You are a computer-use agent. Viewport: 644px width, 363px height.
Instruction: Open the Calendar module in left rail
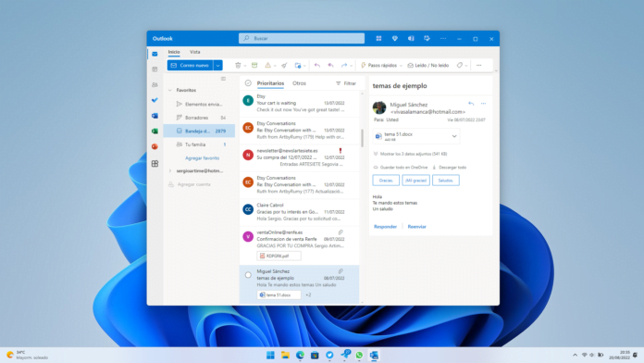(x=155, y=69)
